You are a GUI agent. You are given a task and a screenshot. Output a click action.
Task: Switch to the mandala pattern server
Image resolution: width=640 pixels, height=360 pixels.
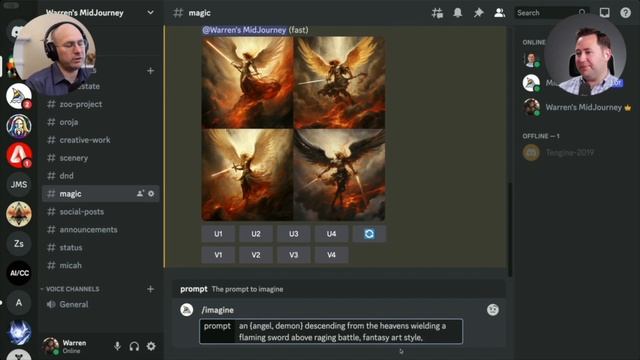18,214
